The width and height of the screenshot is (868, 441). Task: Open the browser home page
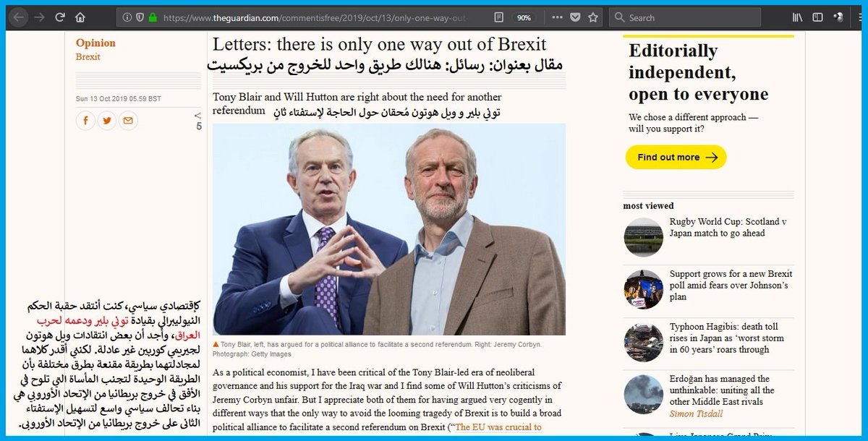[x=80, y=17]
